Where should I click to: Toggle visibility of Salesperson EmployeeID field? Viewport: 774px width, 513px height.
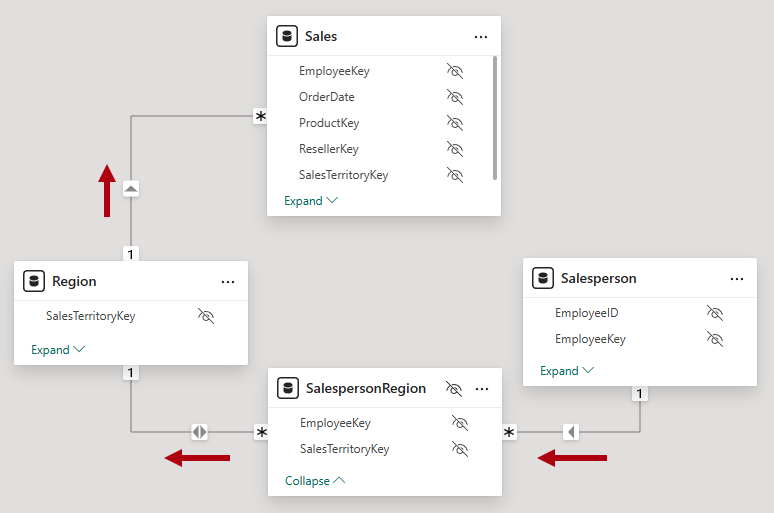(714, 313)
